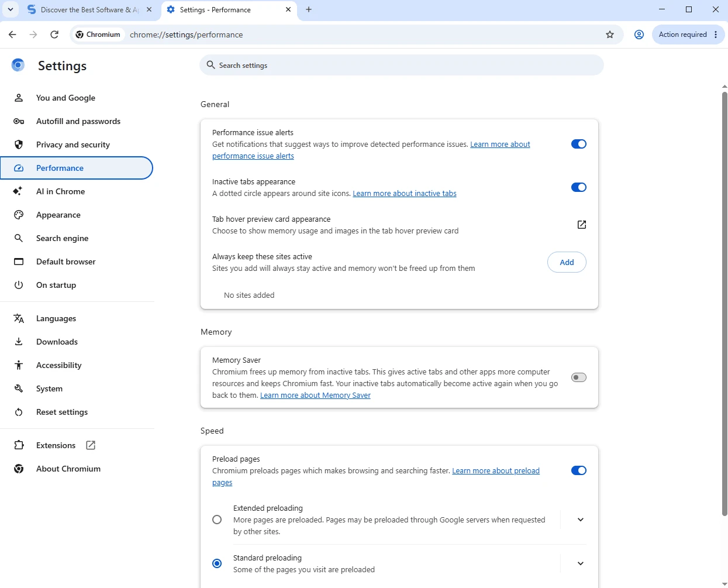Click the Languages translate icon
This screenshot has width=728, height=588.
point(19,318)
